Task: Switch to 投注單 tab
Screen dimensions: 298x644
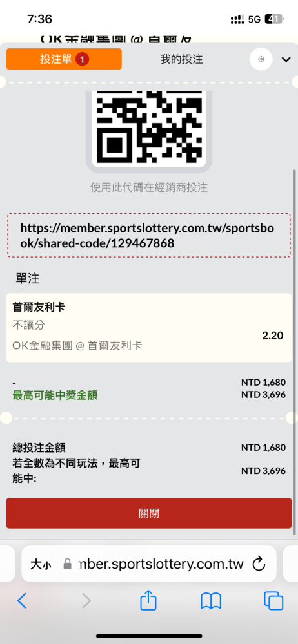Action: tap(64, 59)
